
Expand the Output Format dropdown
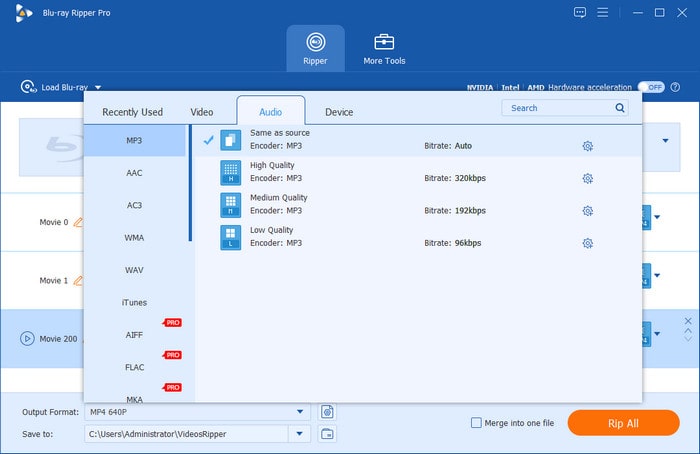(x=300, y=412)
